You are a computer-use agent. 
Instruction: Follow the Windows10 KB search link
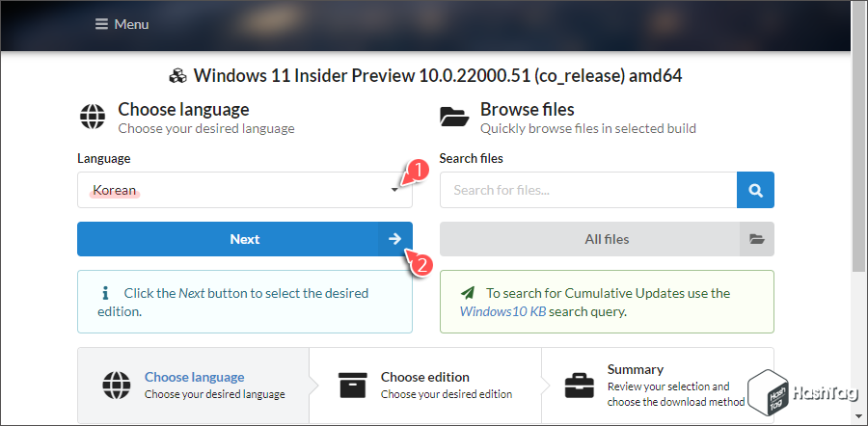[503, 311]
